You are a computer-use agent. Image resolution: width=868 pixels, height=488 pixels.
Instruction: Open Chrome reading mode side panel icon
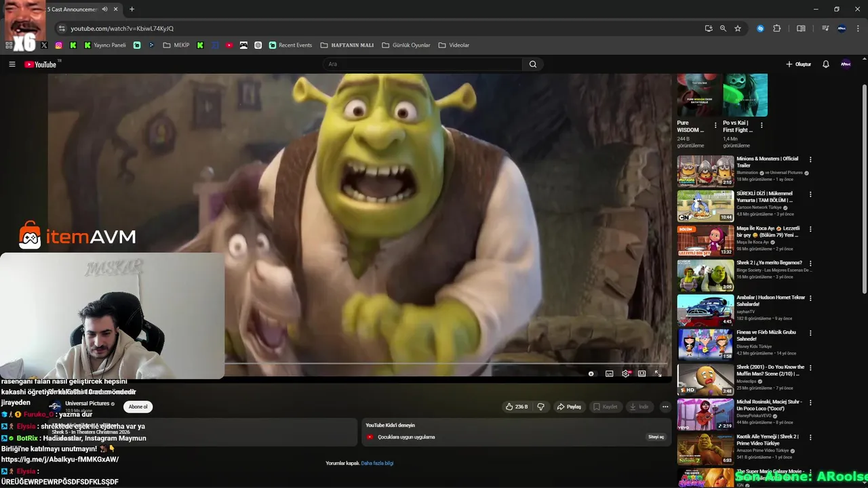pos(801,28)
